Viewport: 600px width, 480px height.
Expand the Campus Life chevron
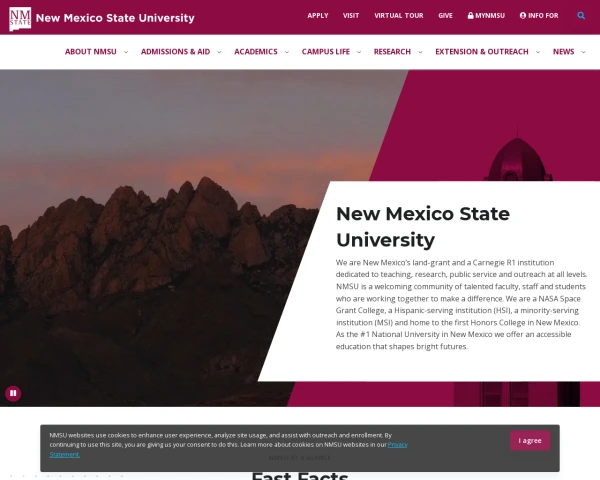pyautogui.click(x=359, y=52)
